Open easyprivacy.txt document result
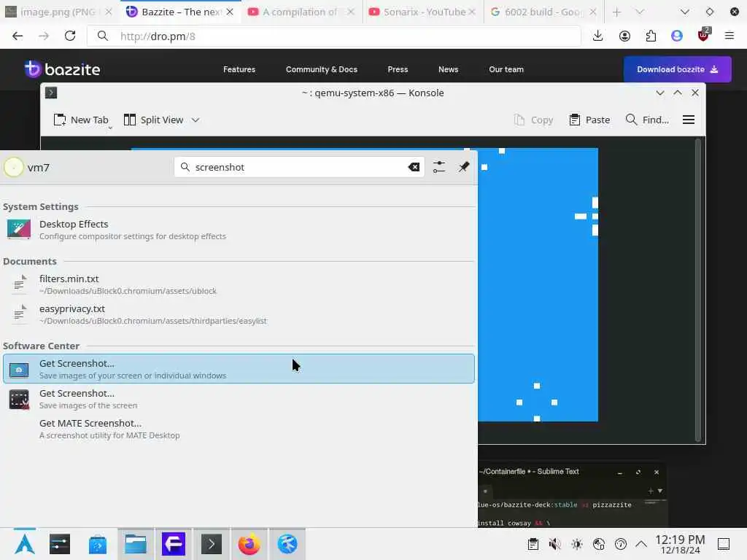747x560 pixels. click(x=239, y=314)
